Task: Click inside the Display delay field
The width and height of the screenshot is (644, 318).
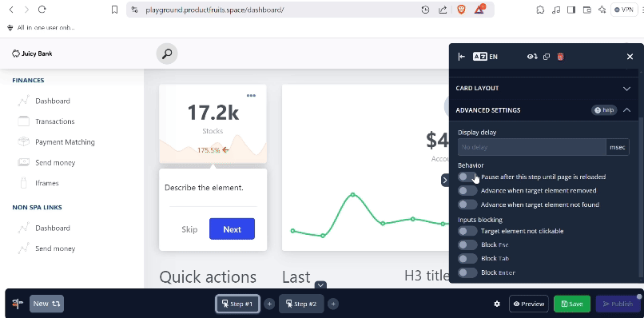Action: point(532,147)
